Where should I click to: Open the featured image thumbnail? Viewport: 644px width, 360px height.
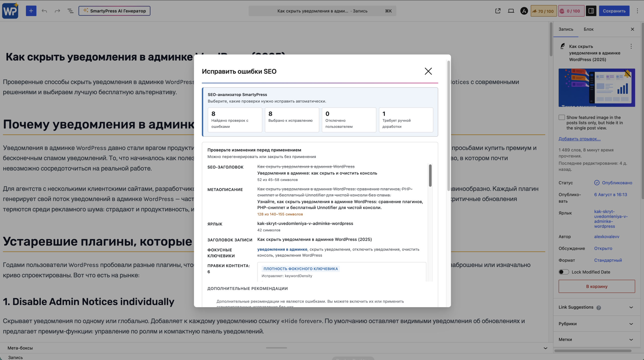(x=597, y=88)
